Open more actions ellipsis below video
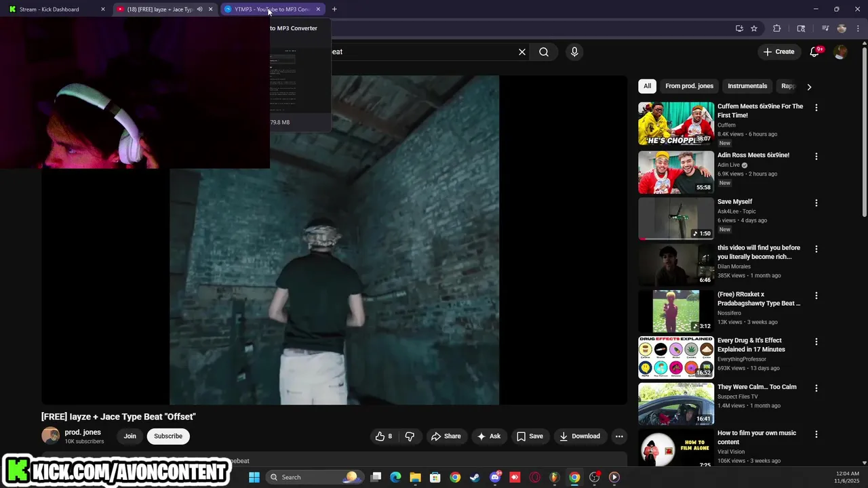The height and width of the screenshot is (488, 868). point(619,436)
